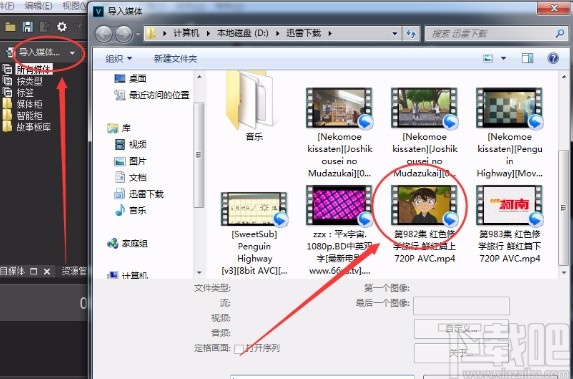Open the address bar history dropdown

tap(395, 34)
